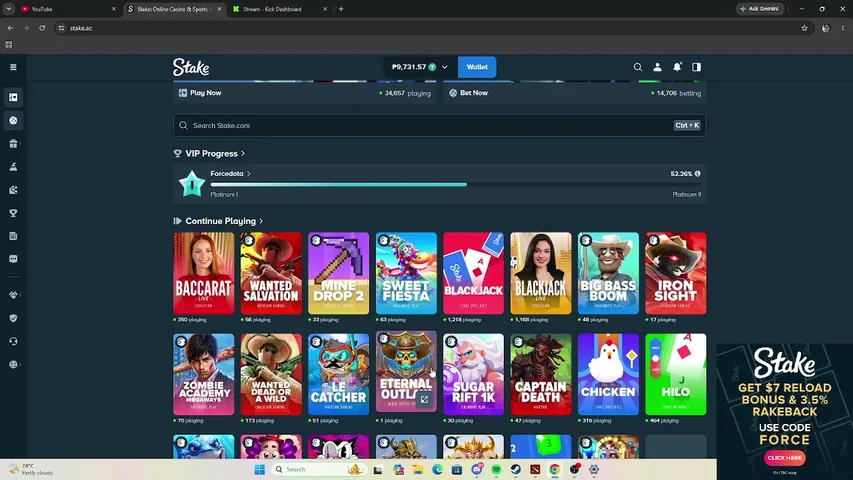Open the Casino section icon in sidebar
The height and width of the screenshot is (480, 853).
point(13,97)
